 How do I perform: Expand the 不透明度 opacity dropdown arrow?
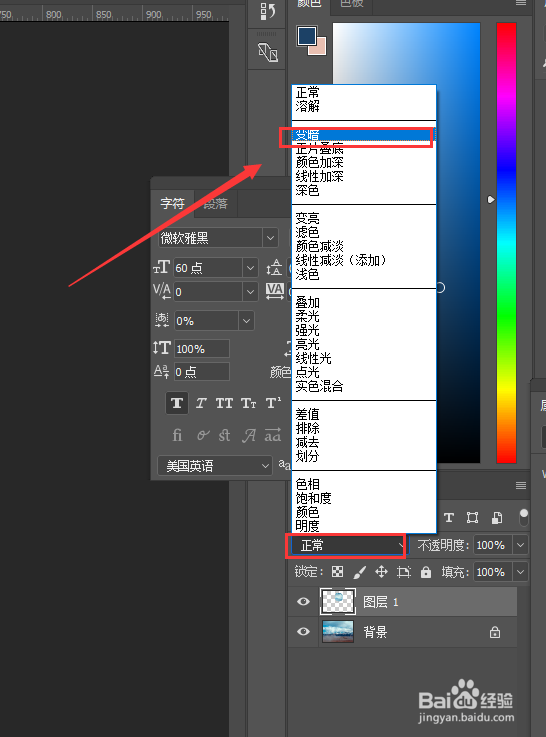tap(520, 545)
